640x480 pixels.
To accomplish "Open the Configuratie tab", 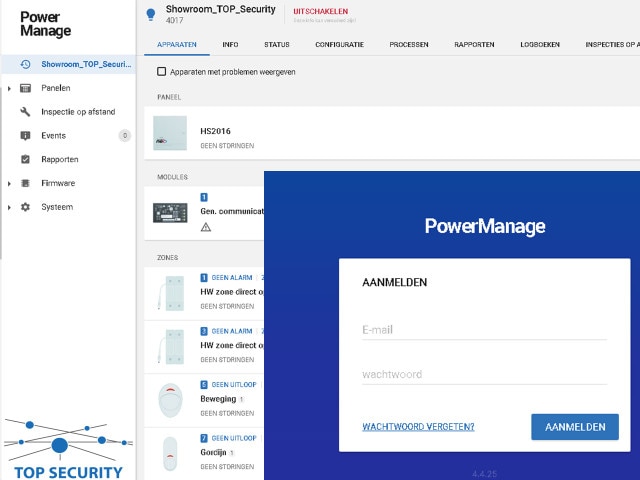I will tap(340, 44).
